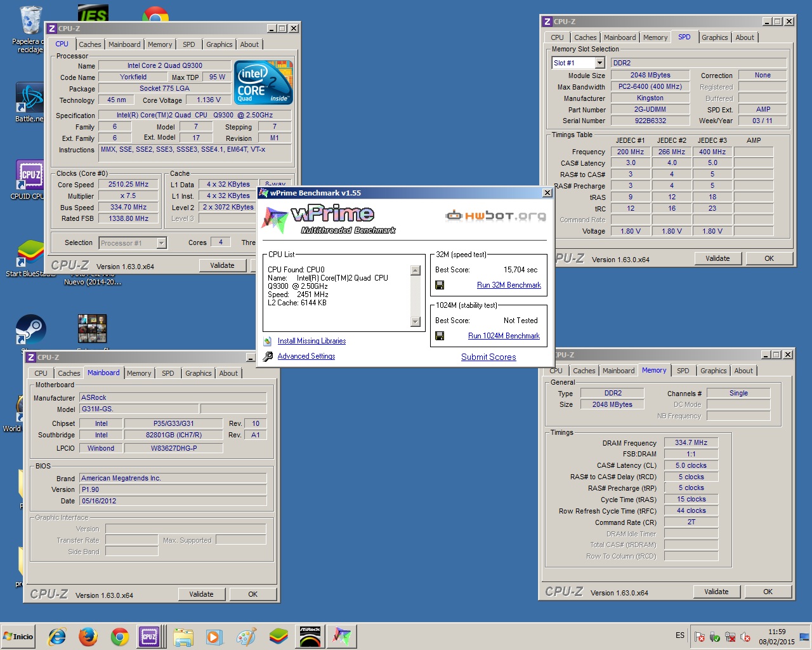The height and width of the screenshot is (650, 812).
Task: Select the photo collage thumbnail on the desktop
Action: pos(92,329)
